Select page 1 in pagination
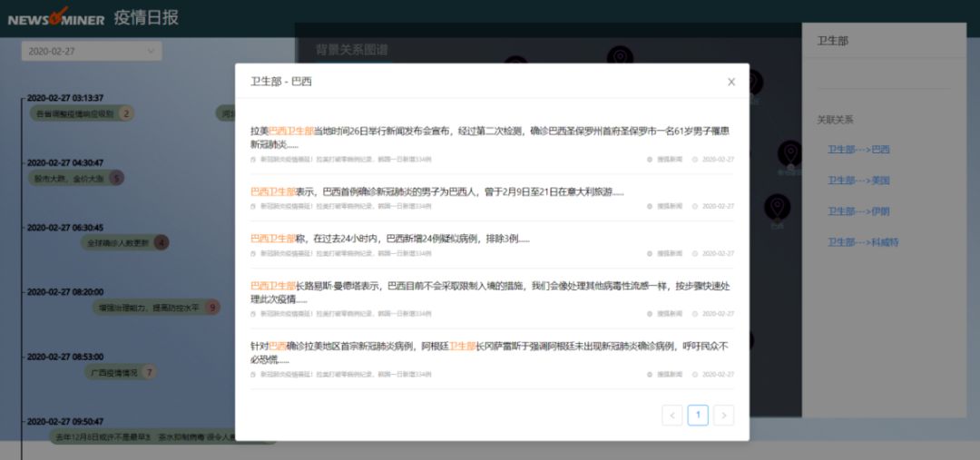This screenshot has height=460, width=980. coord(698,416)
